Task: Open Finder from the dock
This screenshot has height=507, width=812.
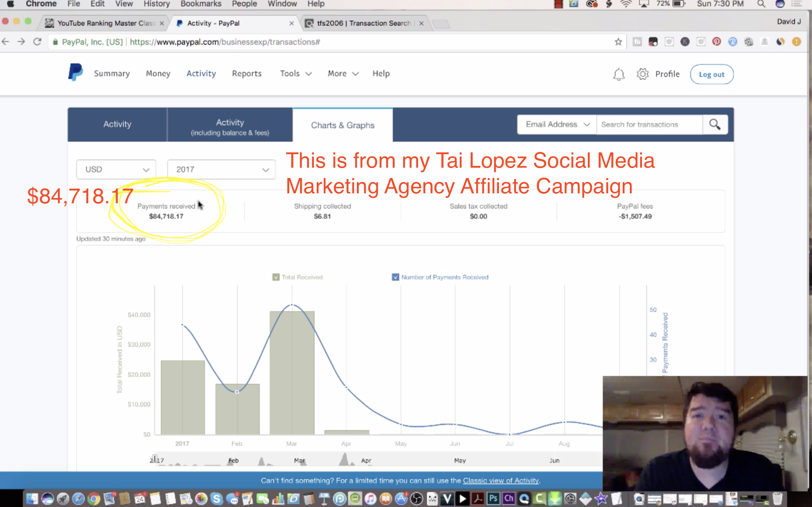Action: pyautogui.click(x=32, y=499)
